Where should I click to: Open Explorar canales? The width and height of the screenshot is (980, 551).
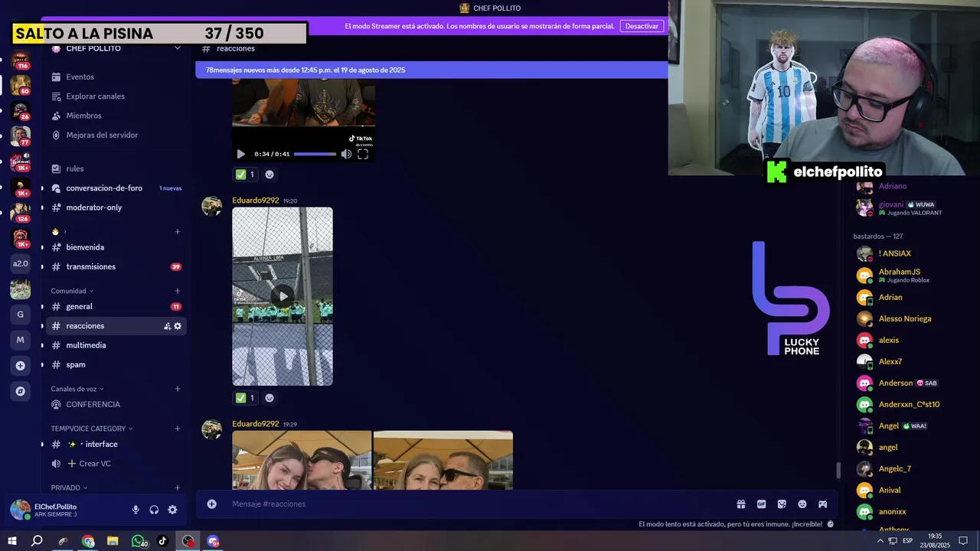pos(116,96)
